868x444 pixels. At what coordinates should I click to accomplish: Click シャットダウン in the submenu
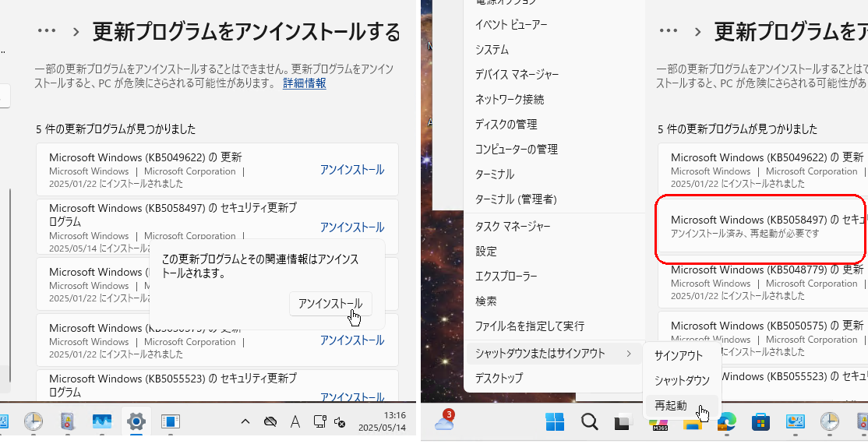pyautogui.click(x=682, y=380)
